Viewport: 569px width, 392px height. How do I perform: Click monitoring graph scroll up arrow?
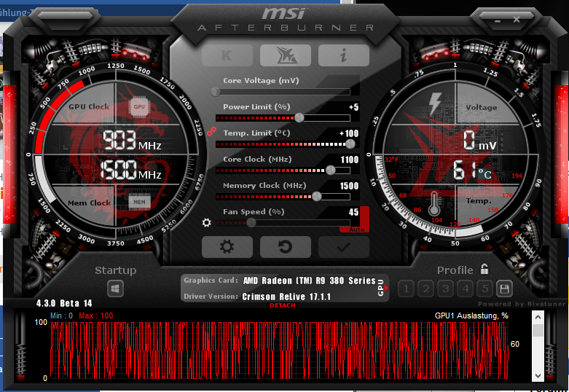click(x=538, y=317)
